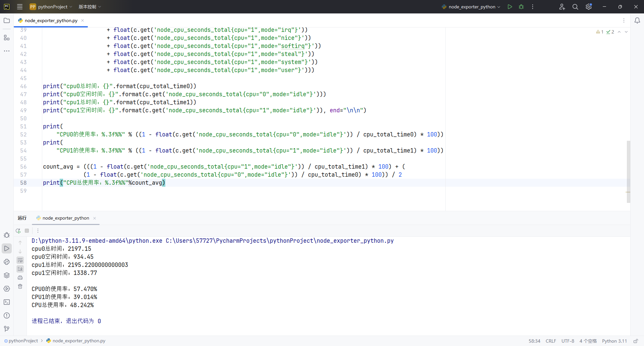The height and width of the screenshot is (346, 644).
Task: Open the Git version control tool window
Action: click(7, 329)
